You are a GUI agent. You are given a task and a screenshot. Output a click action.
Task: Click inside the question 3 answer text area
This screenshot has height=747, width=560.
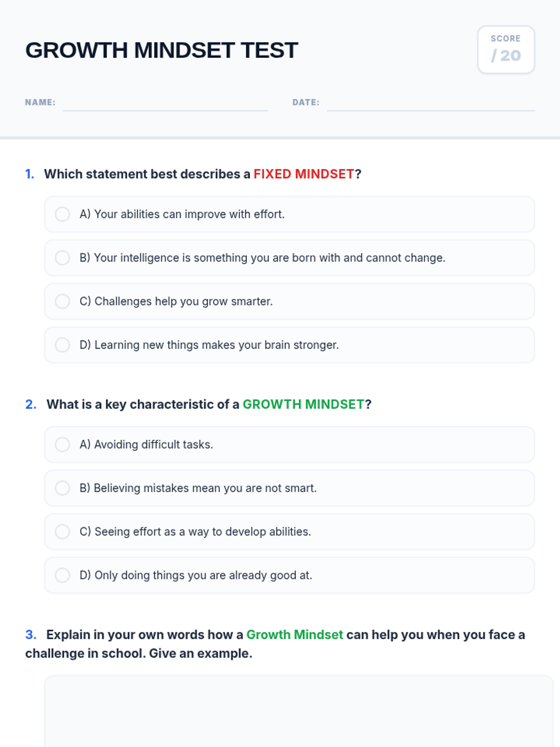tap(299, 711)
